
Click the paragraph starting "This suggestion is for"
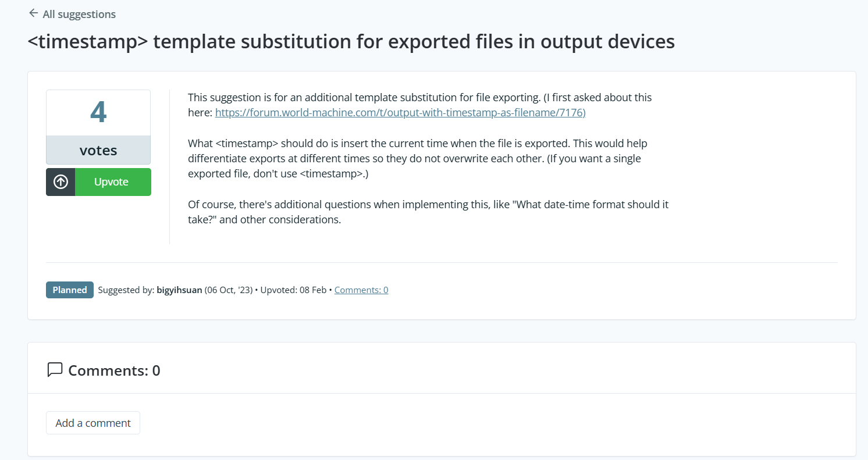[419, 98]
